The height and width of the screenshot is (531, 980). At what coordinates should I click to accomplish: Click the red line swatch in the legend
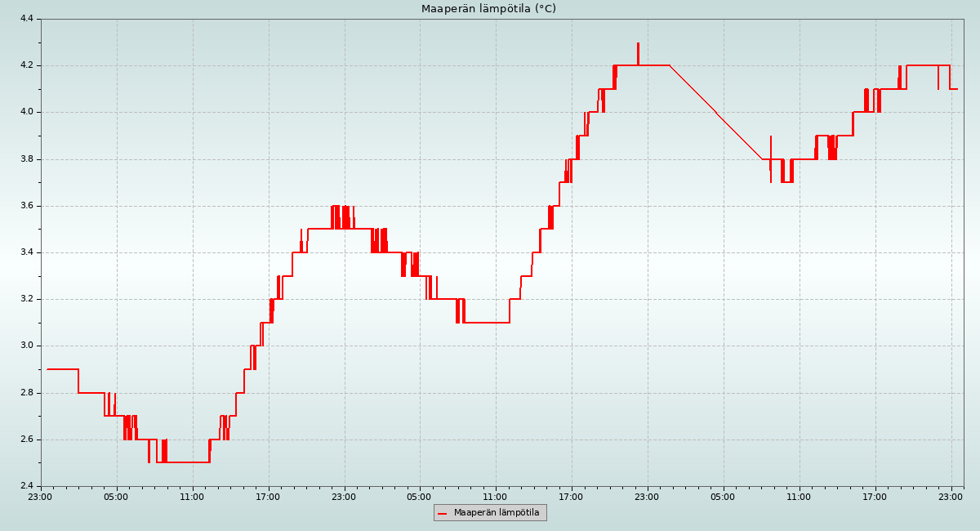[x=443, y=513]
